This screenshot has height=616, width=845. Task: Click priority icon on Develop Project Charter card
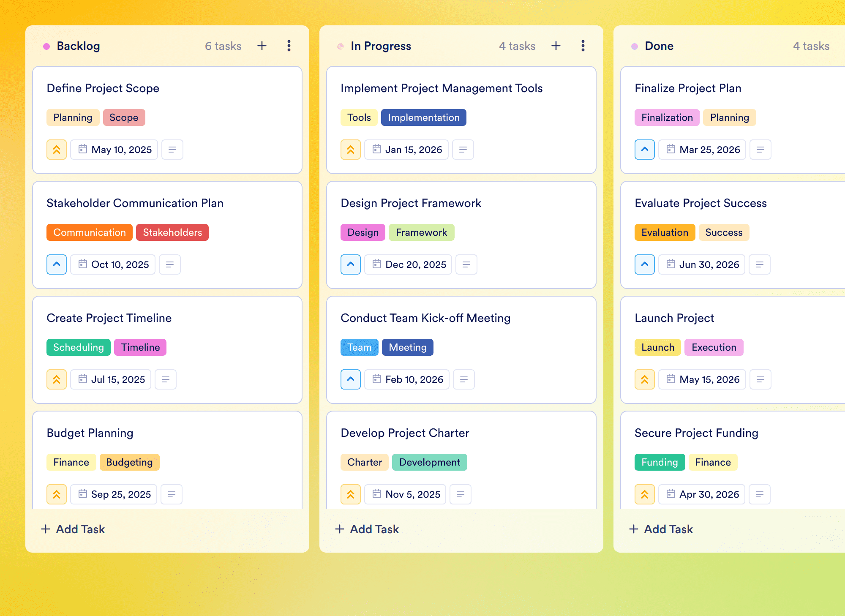[351, 494]
